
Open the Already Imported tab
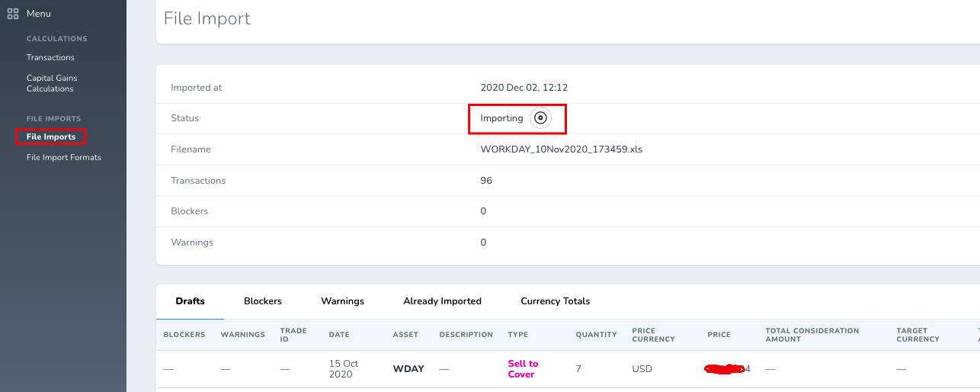(443, 301)
